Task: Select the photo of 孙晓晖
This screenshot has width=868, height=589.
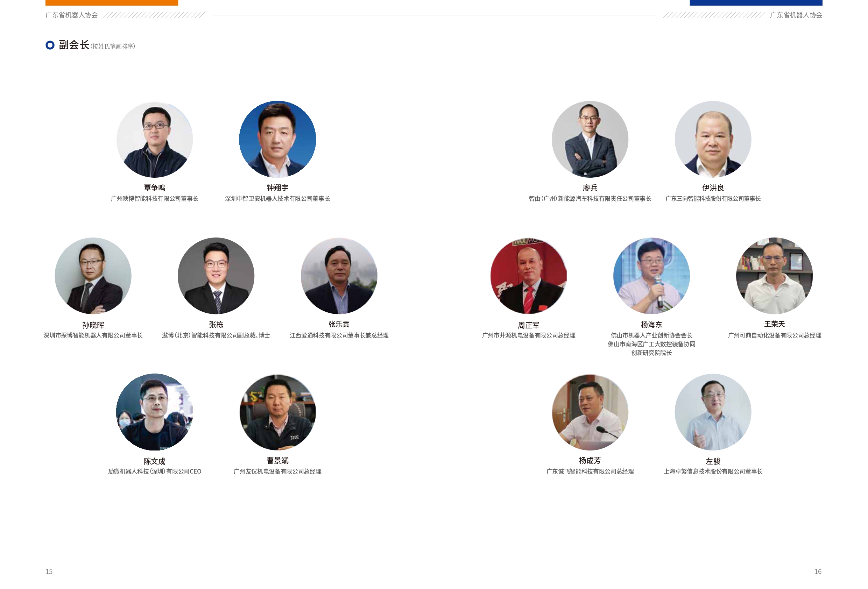Action: coord(93,276)
